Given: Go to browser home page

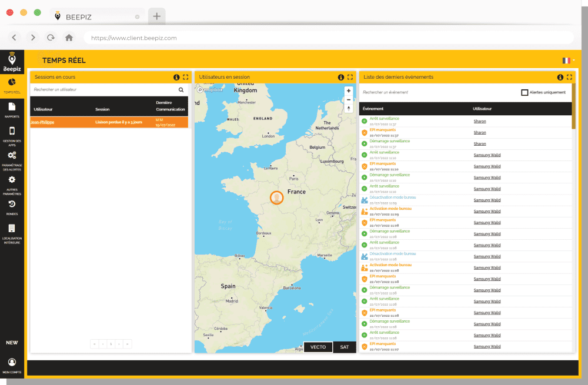Looking at the screenshot, I should [x=69, y=38].
